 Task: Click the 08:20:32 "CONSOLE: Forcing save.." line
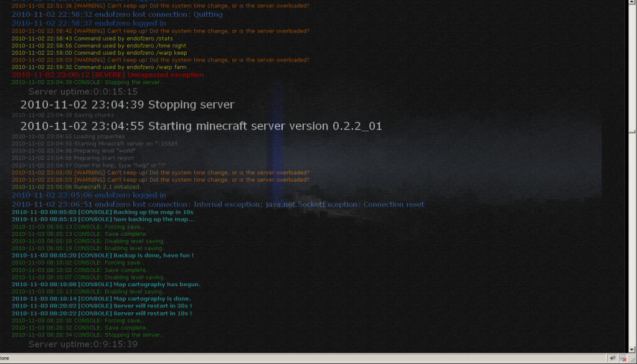[x=78, y=320]
